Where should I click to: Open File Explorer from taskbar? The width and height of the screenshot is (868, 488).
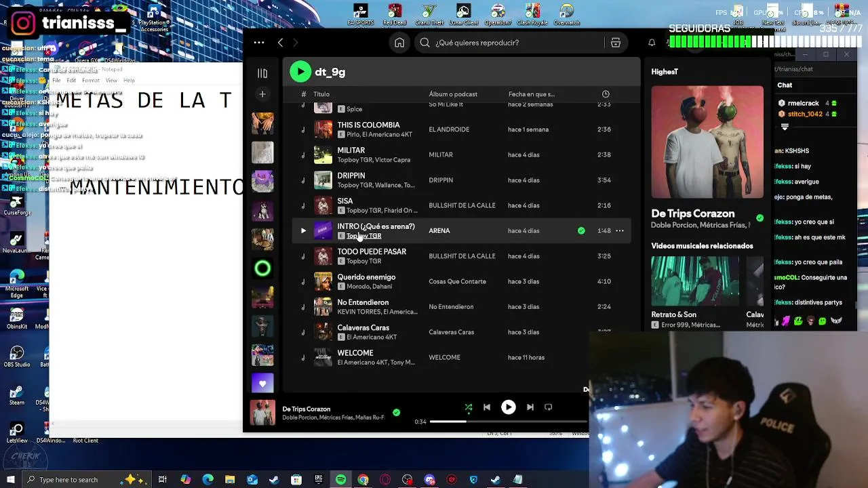(x=230, y=480)
